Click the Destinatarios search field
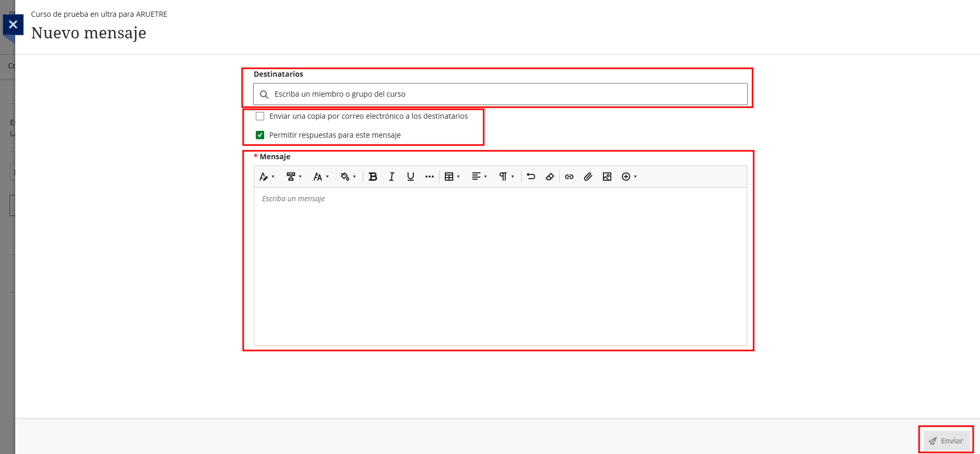Viewport: 980px width, 454px height. (x=500, y=94)
